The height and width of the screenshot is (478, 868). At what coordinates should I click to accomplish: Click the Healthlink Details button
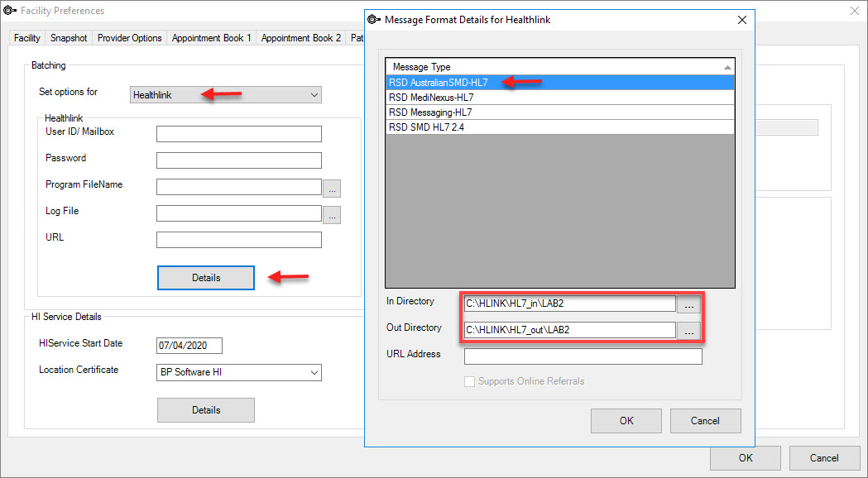pyautogui.click(x=206, y=278)
